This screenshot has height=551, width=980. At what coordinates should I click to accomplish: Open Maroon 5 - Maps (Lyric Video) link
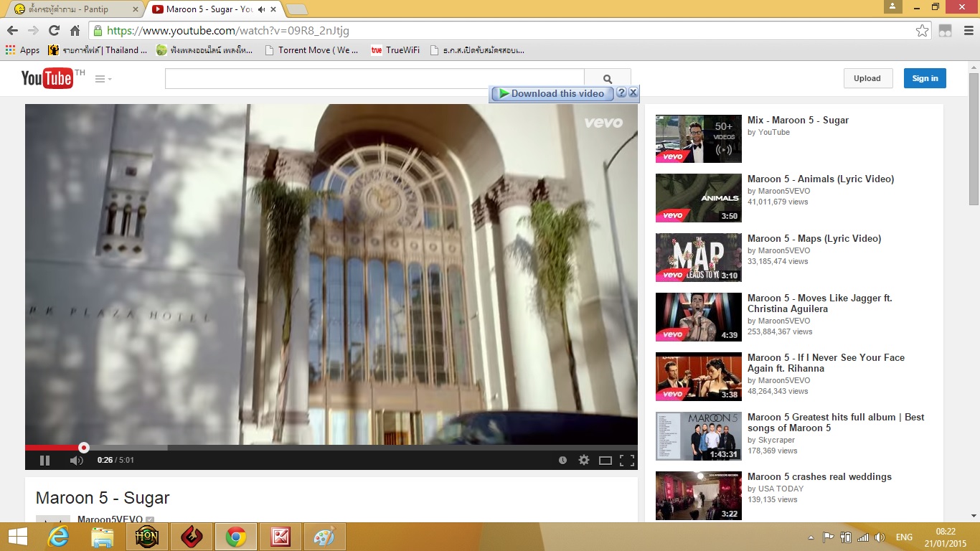point(814,239)
